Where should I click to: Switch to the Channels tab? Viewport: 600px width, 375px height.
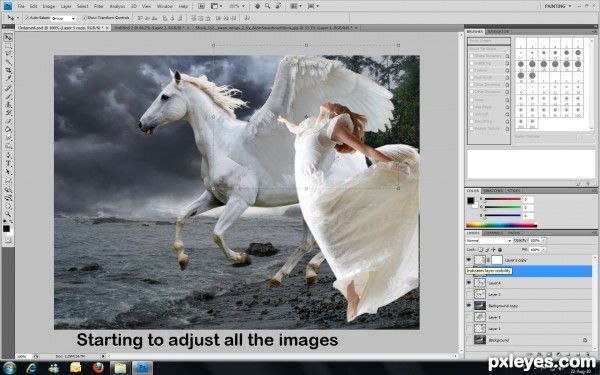click(493, 233)
